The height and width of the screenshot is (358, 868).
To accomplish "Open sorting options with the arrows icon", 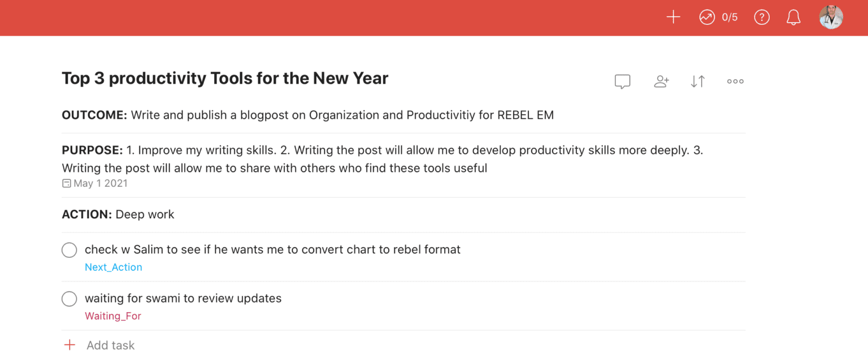I will [697, 81].
